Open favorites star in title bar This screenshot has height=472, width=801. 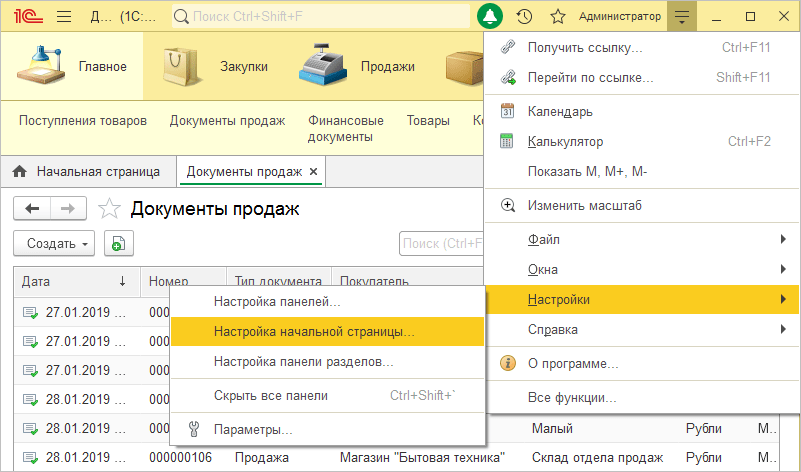click(558, 16)
